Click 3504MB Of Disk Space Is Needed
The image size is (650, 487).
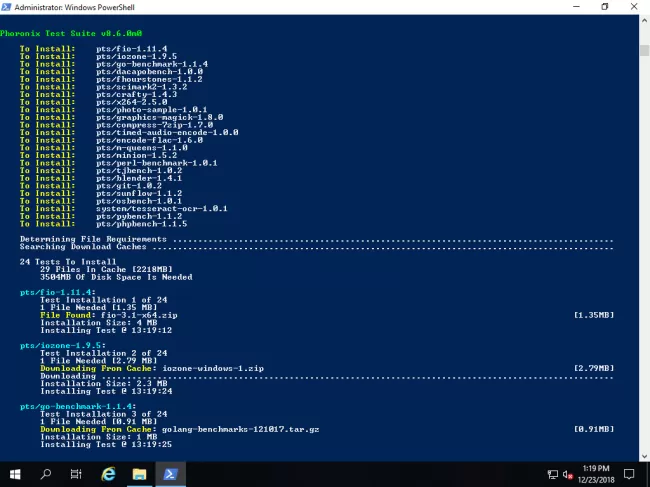pyautogui.click(x=116, y=277)
